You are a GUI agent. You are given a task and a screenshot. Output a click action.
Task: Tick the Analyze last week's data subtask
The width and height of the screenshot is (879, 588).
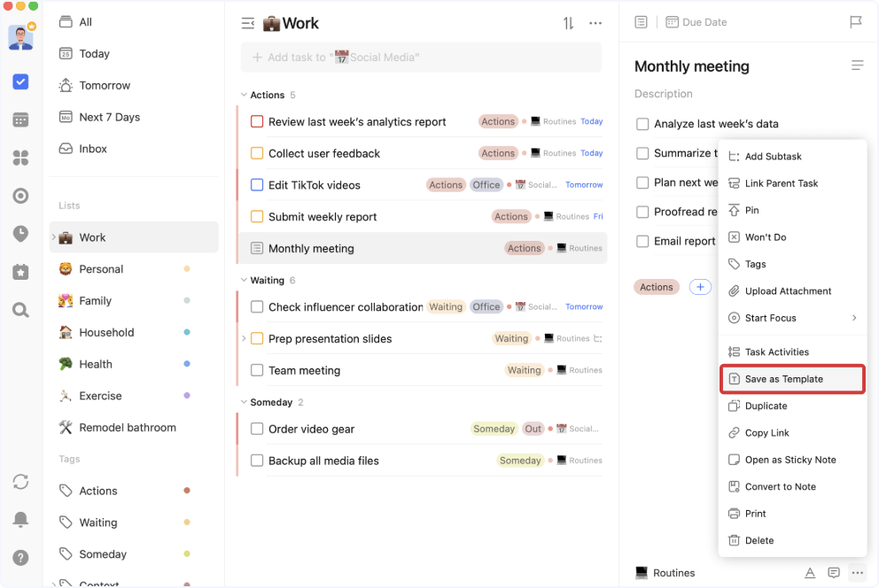pos(642,124)
